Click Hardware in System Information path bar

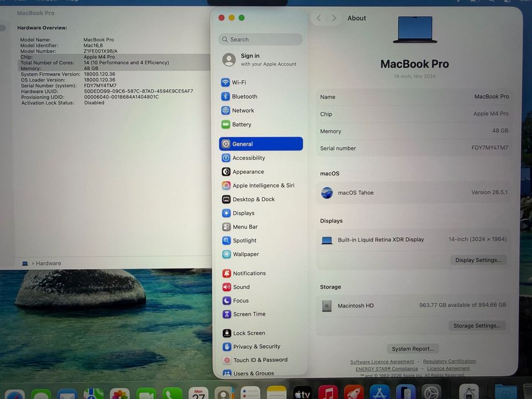pos(48,263)
